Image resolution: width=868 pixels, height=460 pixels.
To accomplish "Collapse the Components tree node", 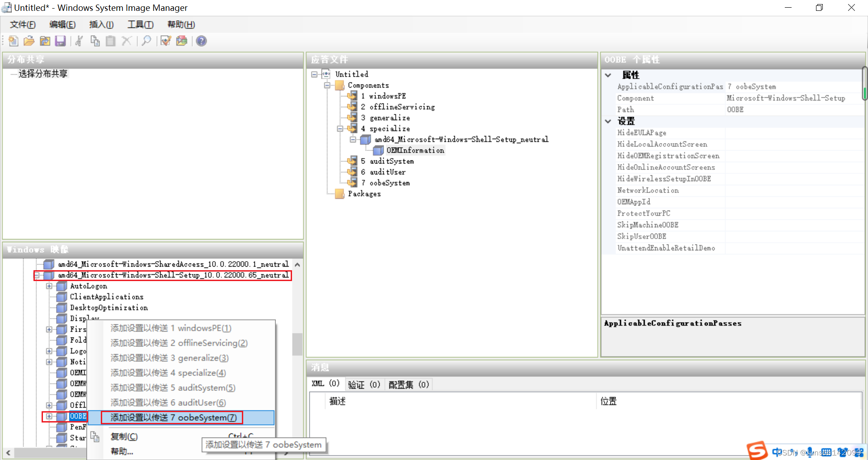I will pyautogui.click(x=327, y=85).
